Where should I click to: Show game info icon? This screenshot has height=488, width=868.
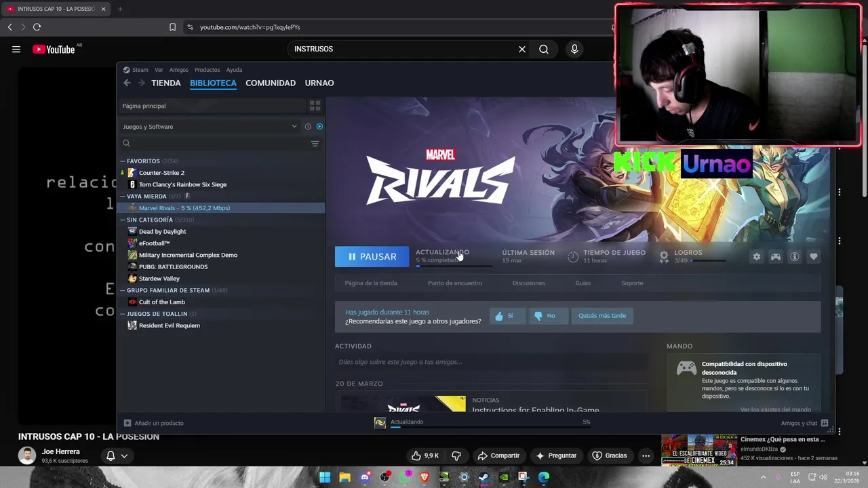795,257
